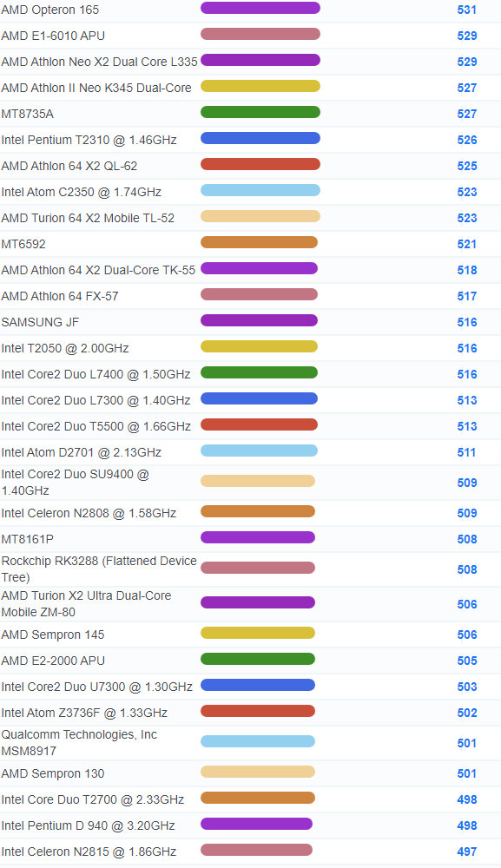
Task: Click the 498 score for Intel Pentium D 940
Action: tap(466, 826)
